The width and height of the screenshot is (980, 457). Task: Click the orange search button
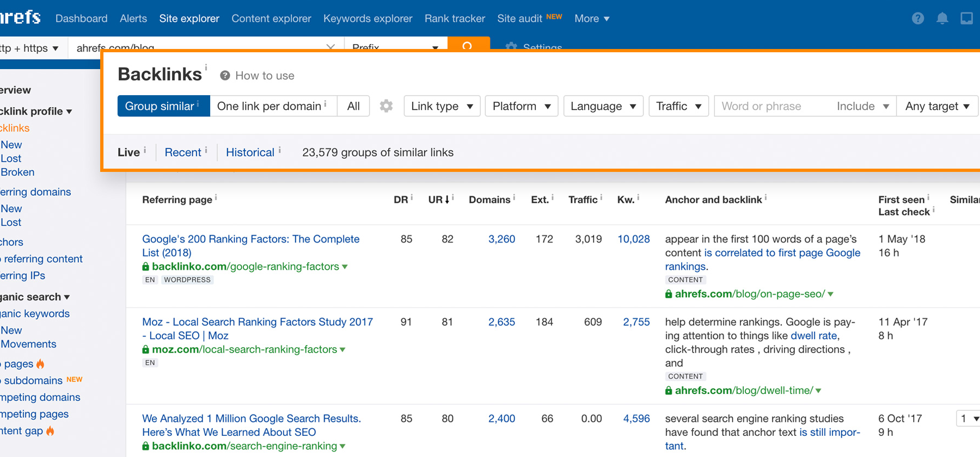coord(468,44)
